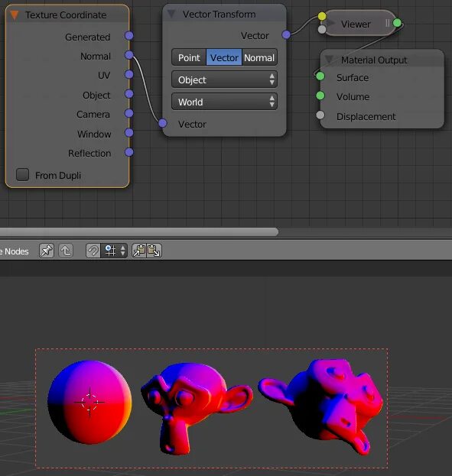Click the green output socket on Viewer node
This screenshot has width=452, height=476.
coord(397,23)
